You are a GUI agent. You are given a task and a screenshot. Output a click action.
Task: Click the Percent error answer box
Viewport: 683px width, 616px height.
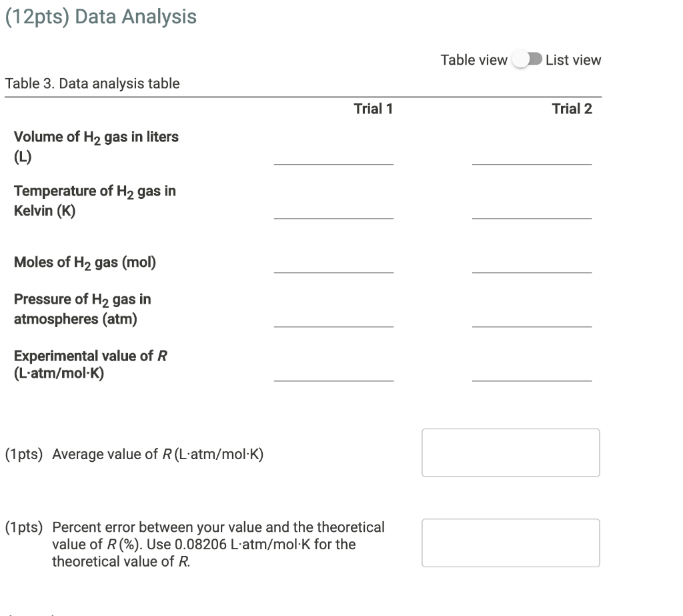pos(510,543)
